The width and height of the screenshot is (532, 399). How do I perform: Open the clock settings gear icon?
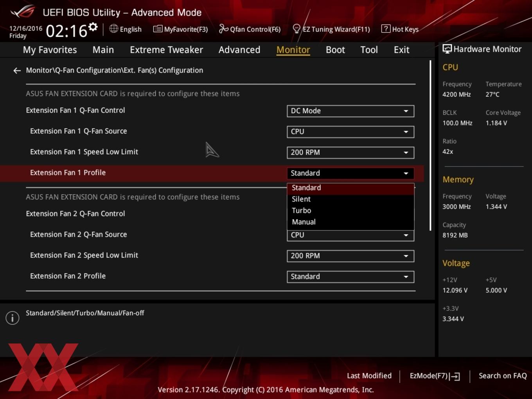[93, 27]
